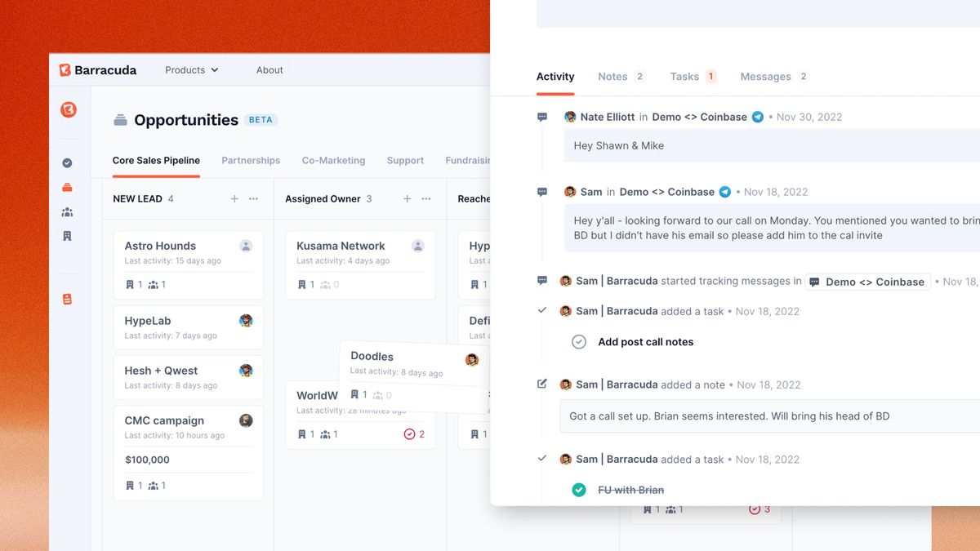The image size is (980, 551).
Task: Open the ellipsis menu on NEW LEAD column
Action: click(252, 198)
